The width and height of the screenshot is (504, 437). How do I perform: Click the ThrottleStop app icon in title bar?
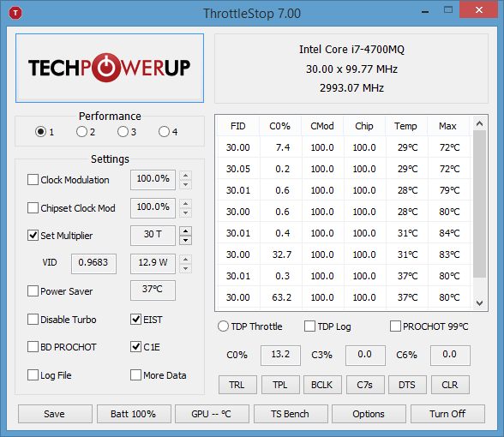coord(15,13)
